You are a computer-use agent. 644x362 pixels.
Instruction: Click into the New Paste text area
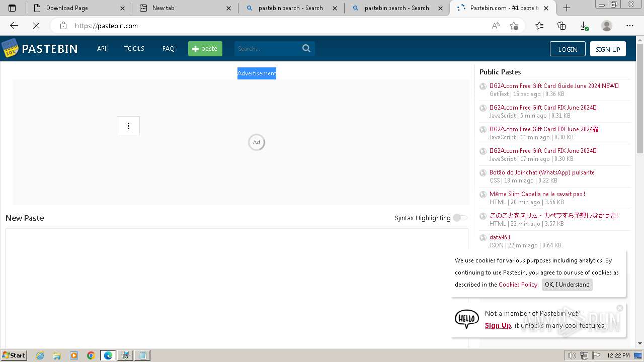pyautogui.click(x=236, y=288)
